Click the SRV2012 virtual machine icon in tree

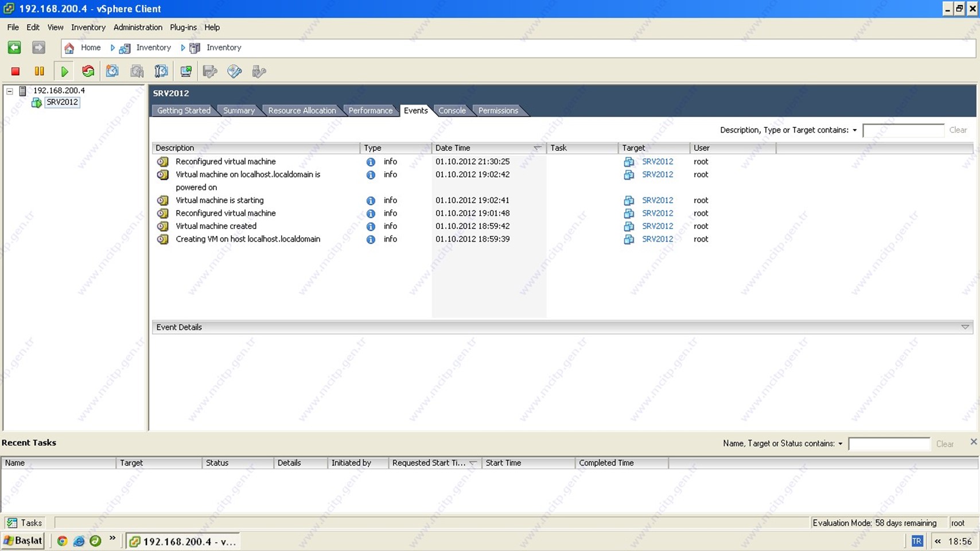click(x=37, y=103)
